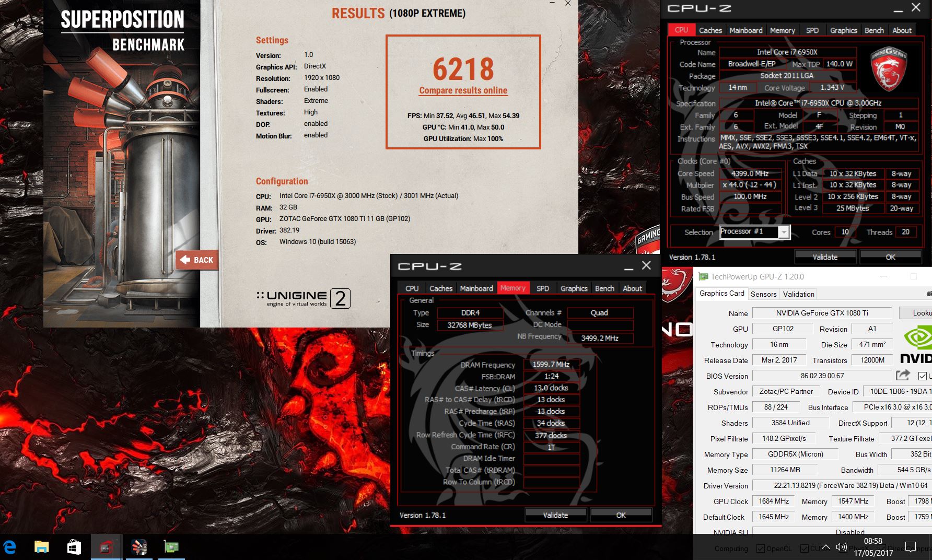The width and height of the screenshot is (932, 560).
Task: Click the Core Speed value 4399.0 MHz
Action: click(750, 173)
